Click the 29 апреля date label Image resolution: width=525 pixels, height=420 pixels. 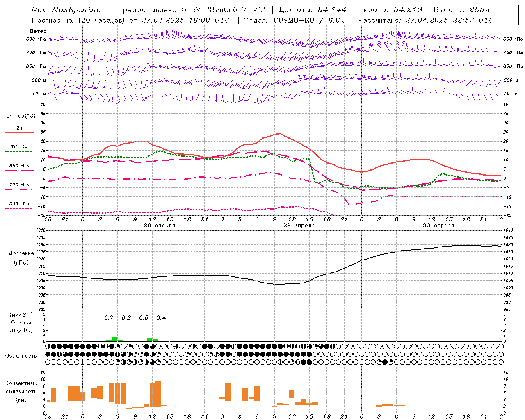coord(299,226)
